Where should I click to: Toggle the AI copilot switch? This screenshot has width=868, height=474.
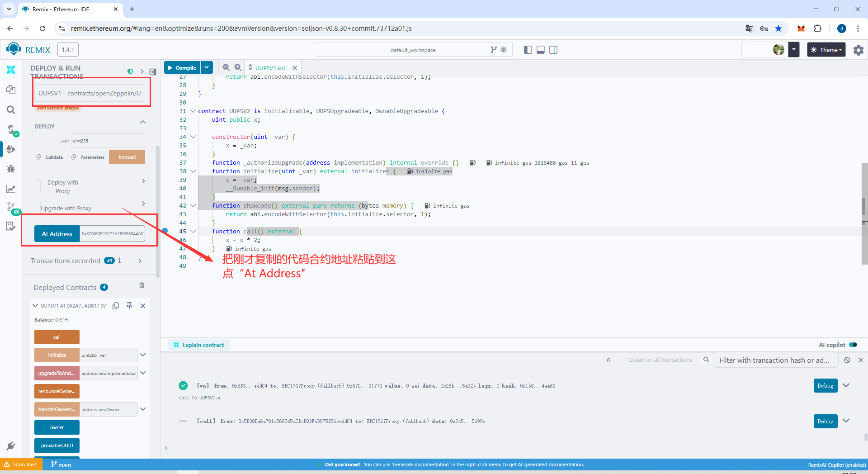(853, 345)
